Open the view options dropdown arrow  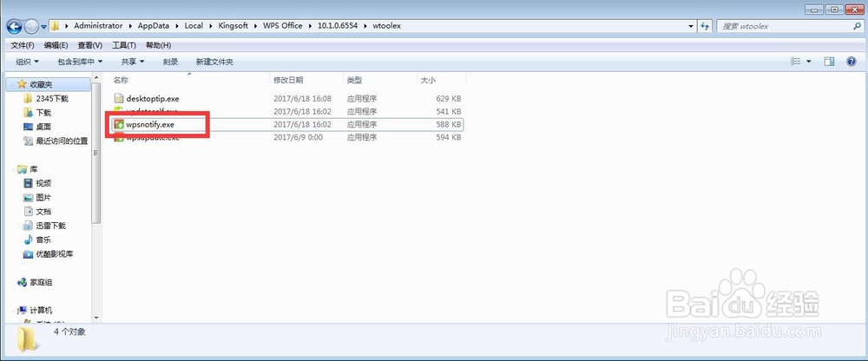pyautogui.click(x=808, y=62)
